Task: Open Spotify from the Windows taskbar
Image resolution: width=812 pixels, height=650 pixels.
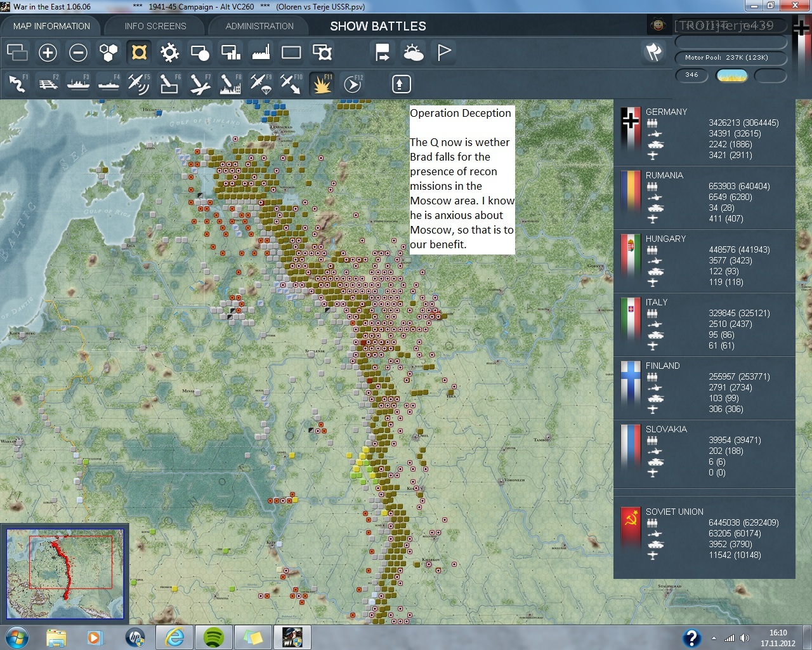Action: (x=214, y=637)
